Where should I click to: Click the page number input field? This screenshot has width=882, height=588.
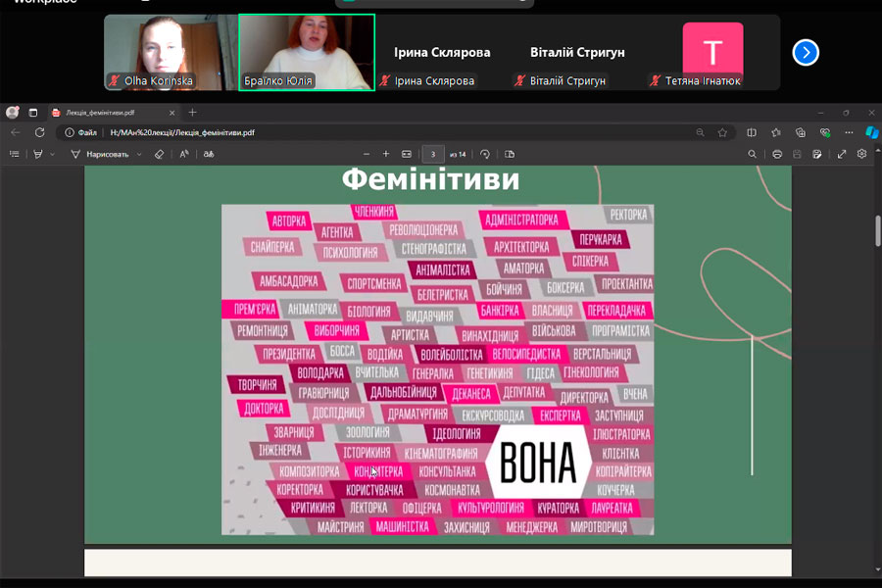pos(432,154)
